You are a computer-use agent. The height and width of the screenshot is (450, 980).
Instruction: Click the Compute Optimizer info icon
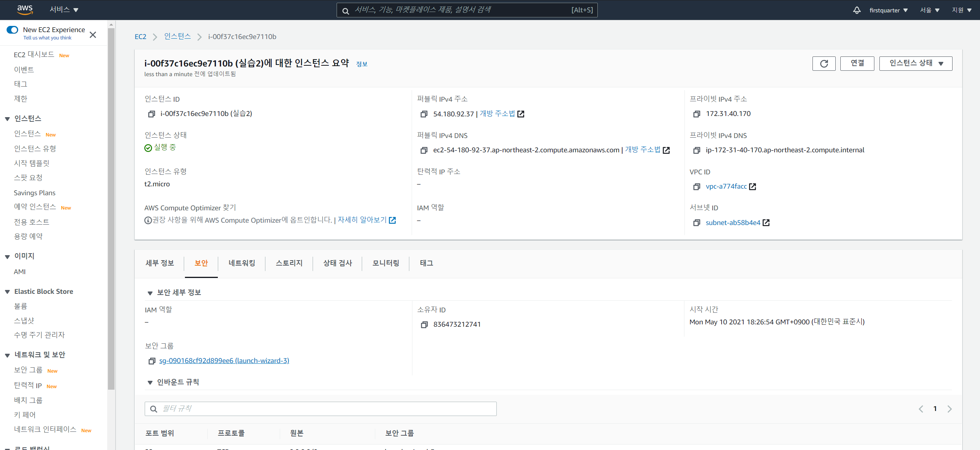click(148, 220)
